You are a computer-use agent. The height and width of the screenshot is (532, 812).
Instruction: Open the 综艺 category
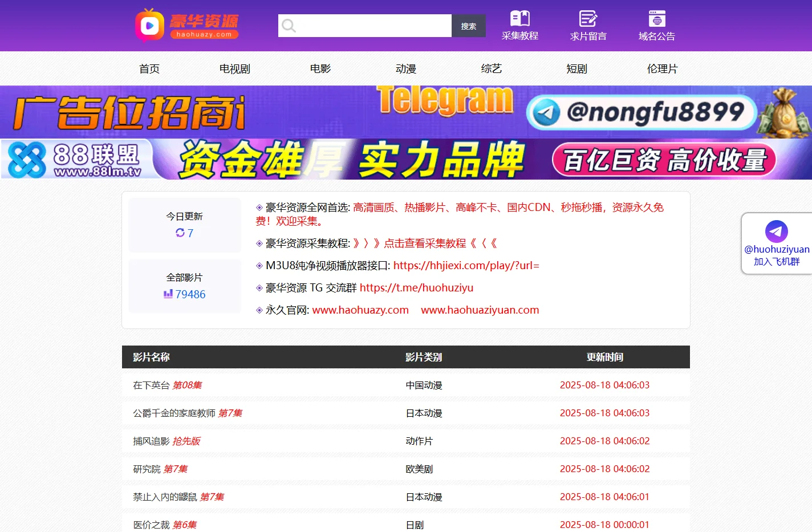(492, 68)
